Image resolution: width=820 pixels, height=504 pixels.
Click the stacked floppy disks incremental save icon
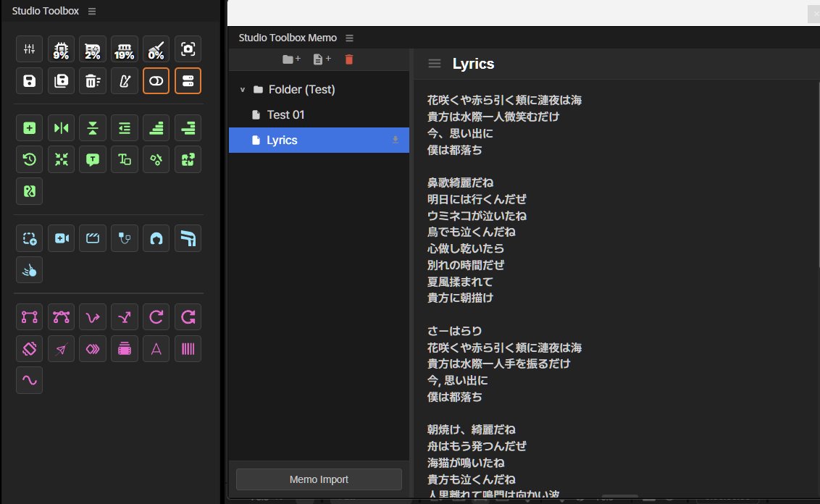click(61, 81)
